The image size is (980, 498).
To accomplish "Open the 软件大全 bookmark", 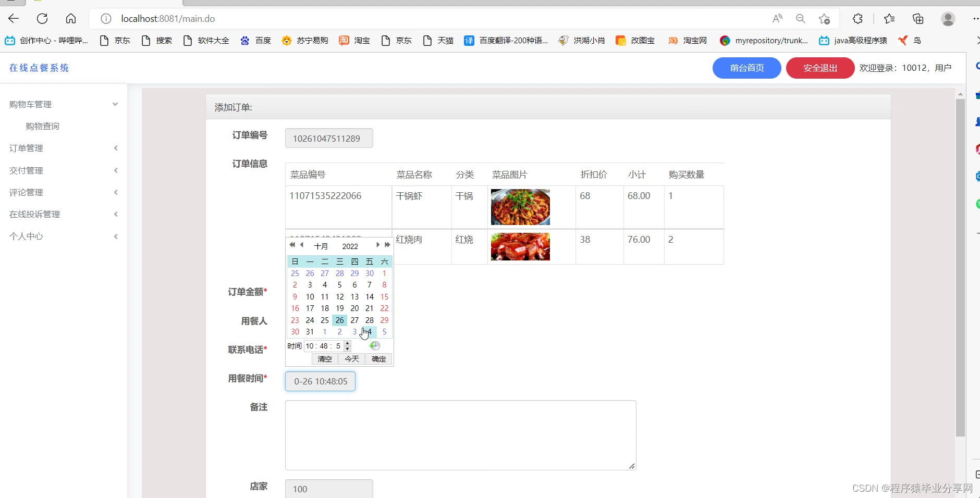I will pyautogui.click(x=206, y=40).
